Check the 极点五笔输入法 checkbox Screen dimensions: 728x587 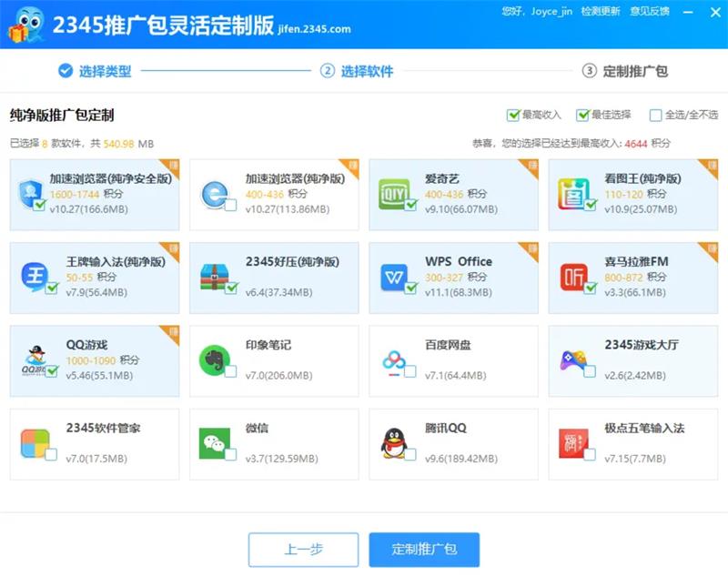pyautogui.click(x=590, y=454)
